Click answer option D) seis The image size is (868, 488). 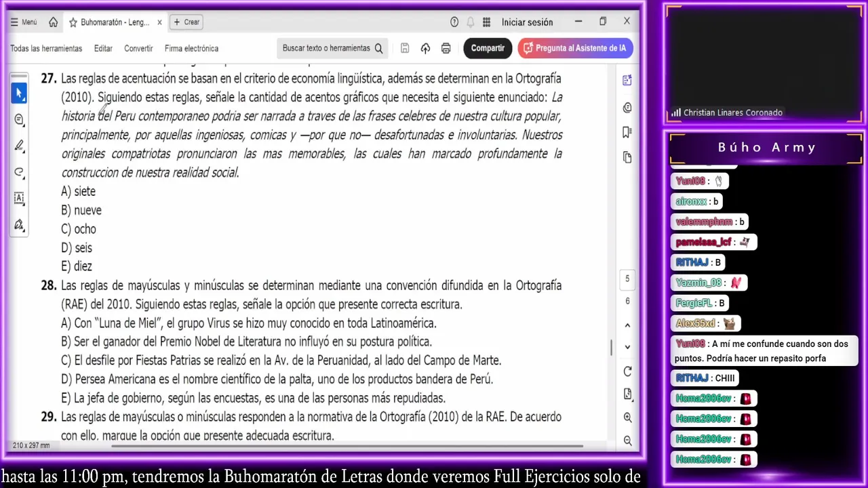(x=77, y=248)
